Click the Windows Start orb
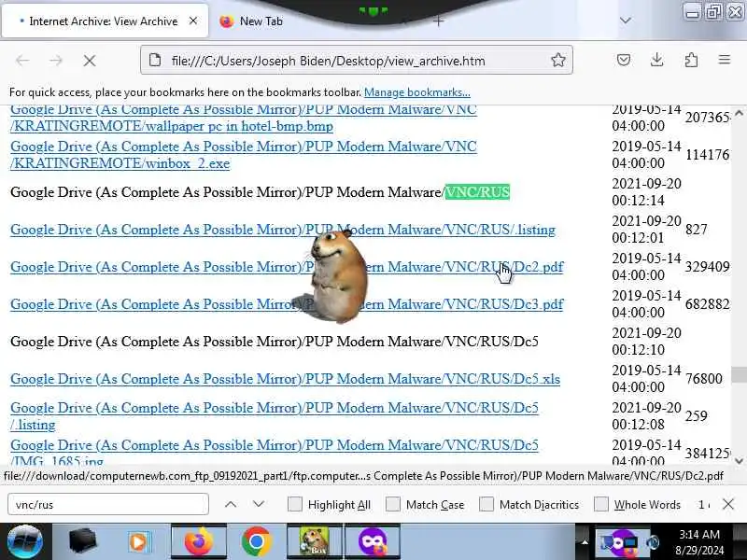Viewport: 747px width, 560px height. [25, 542]
